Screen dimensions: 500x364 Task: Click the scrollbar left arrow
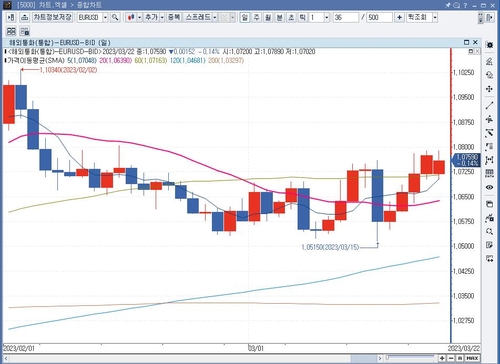point(6,358)
